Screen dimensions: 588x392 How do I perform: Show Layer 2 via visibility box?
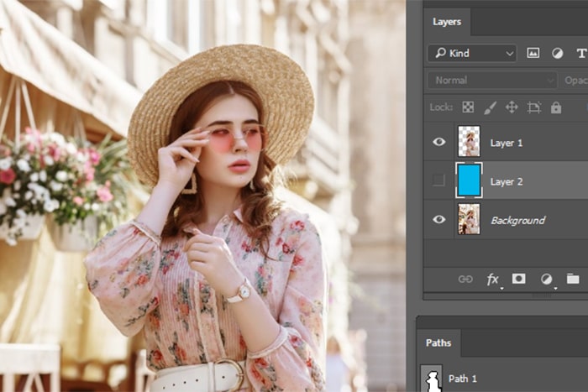(x=438, y=180)
